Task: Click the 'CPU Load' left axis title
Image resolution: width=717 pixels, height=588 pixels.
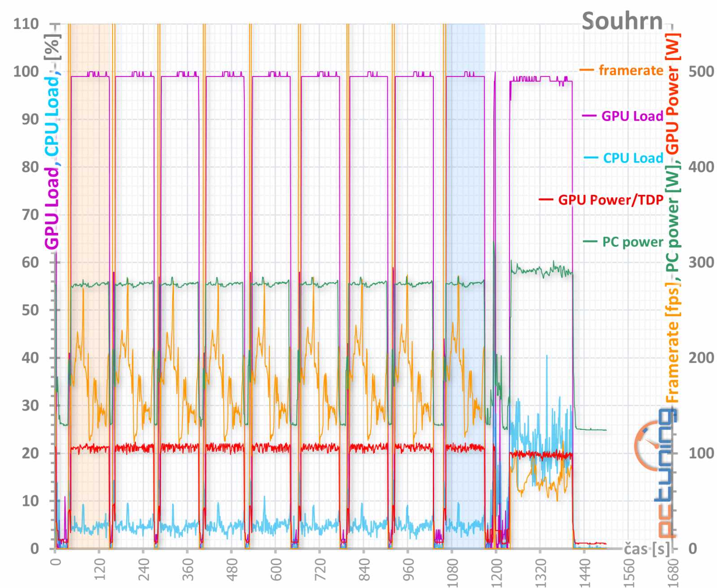Action: pyautogui.click(x=52, y=117)
